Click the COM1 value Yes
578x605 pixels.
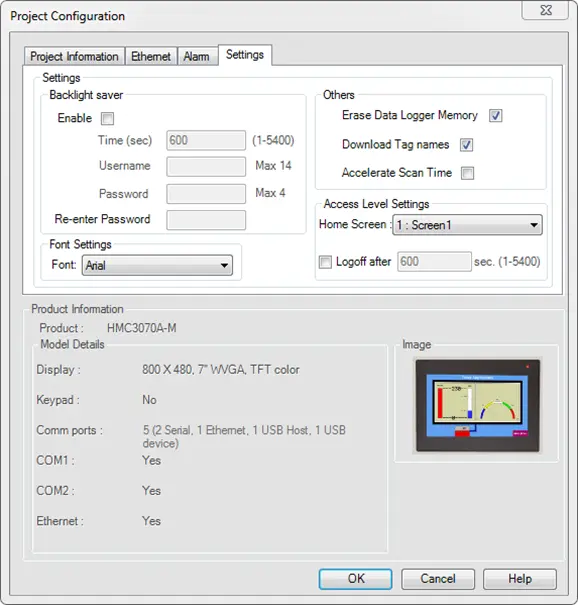click(x=151, y=460)
